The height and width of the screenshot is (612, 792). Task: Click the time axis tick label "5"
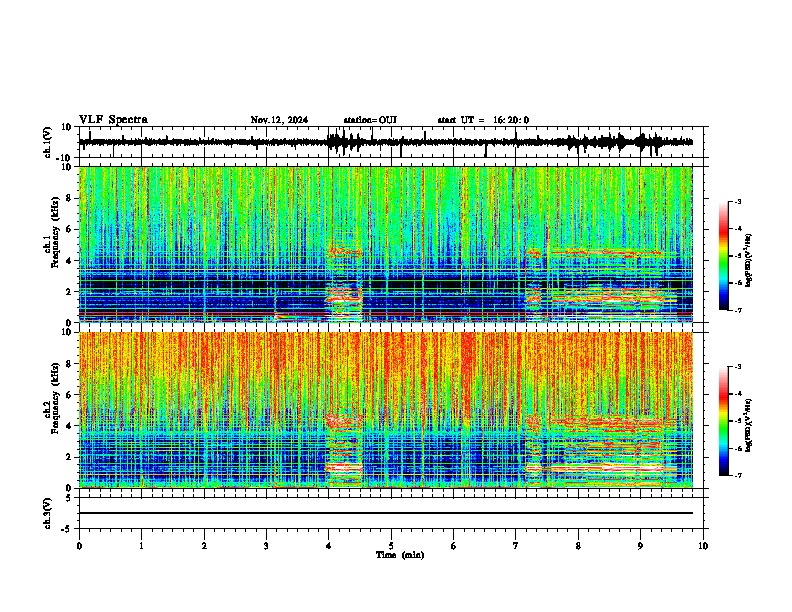coord(391,546)
